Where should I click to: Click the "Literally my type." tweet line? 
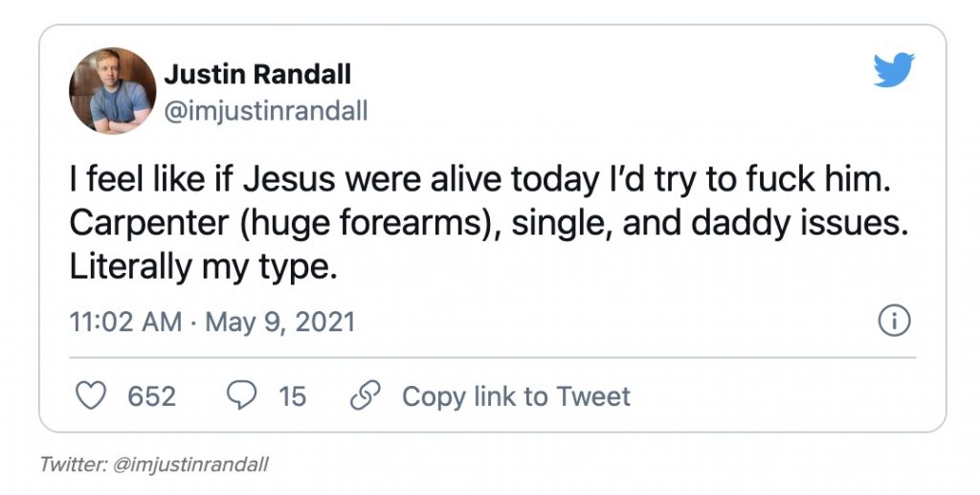[204, 267]
